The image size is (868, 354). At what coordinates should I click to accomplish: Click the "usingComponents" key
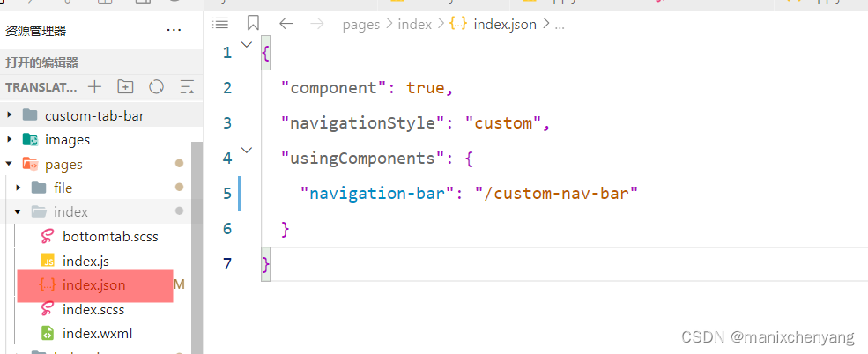[363, 159]
